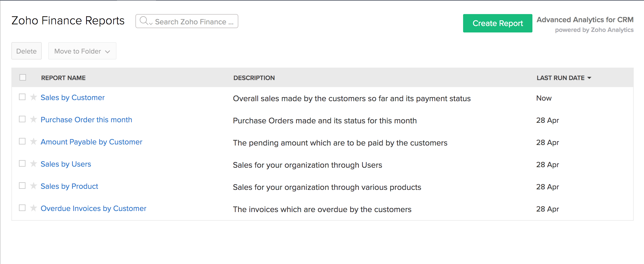Star the Sales by Users report
This screenshot has width=644, height=264.
tap(34, 164)
